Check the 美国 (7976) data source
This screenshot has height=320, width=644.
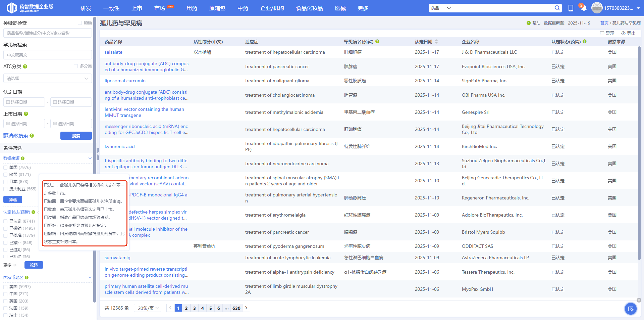5,168
